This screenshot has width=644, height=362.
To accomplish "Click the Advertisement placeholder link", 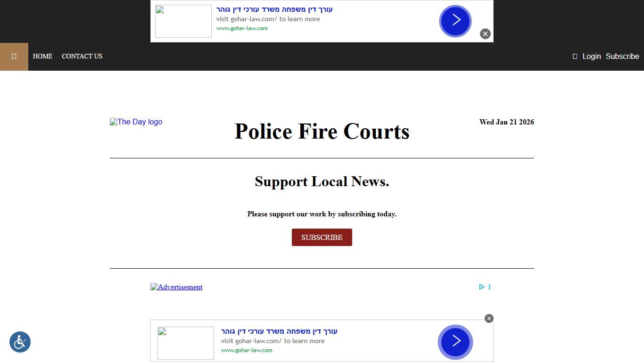I will (x=176, y=287).
